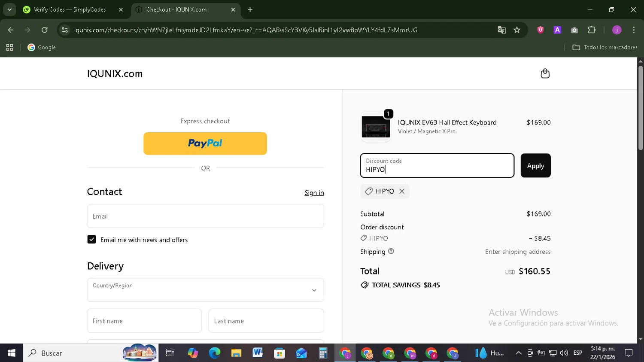This screenshot has width=644, height=362.
Task: Open the Google bookmark
Action: pos(42,47)
